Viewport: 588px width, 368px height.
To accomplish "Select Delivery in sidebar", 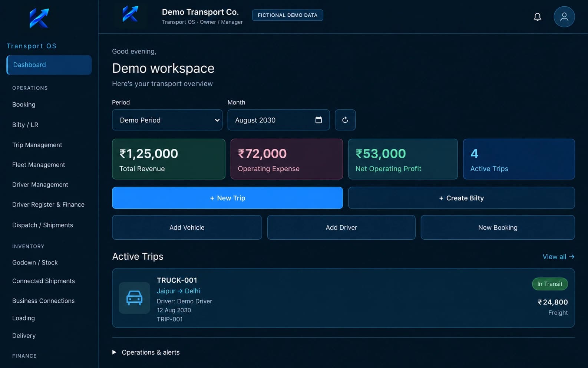I will (x=24, y=336).
